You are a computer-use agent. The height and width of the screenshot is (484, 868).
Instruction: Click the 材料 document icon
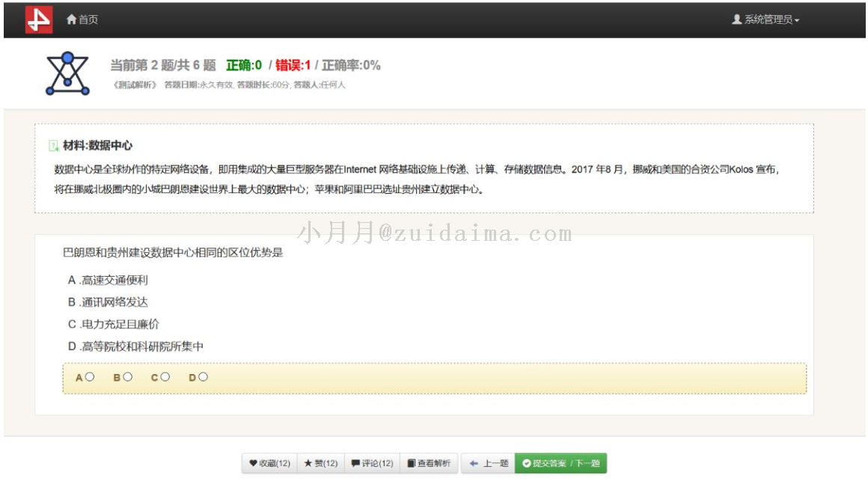click(x=54, y=145)
